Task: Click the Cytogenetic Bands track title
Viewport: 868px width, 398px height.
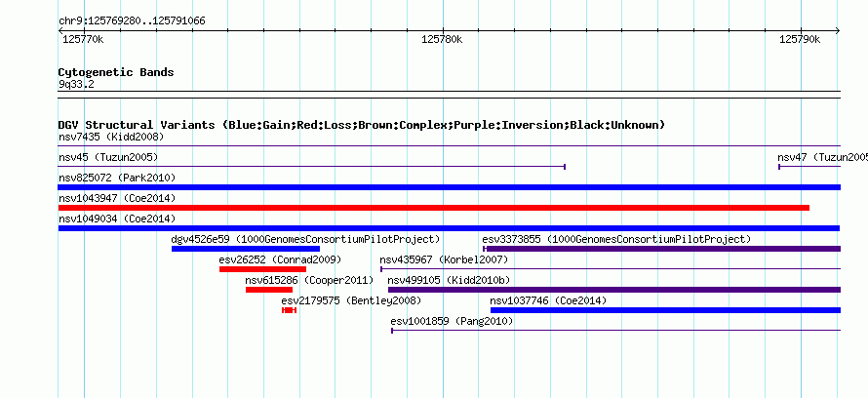Action: tap(116, 72)
